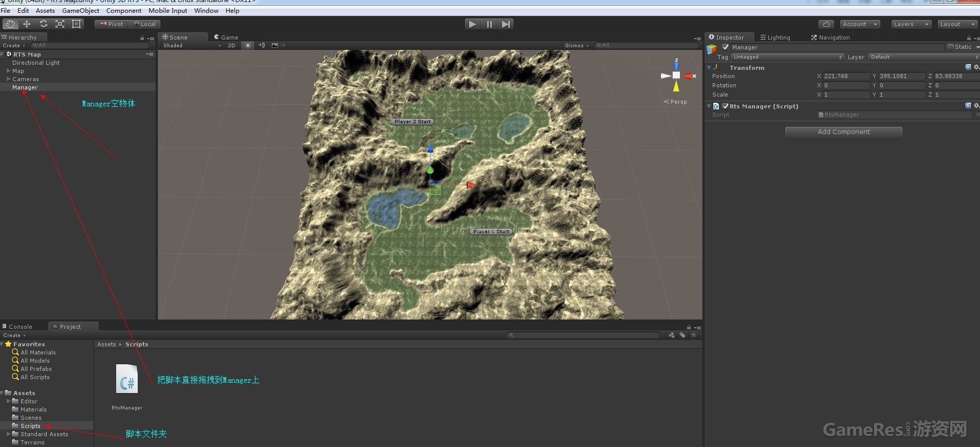This screenshot has width=980, height=447.
Task: Expand the Editor folder
Action: [8, 401]
